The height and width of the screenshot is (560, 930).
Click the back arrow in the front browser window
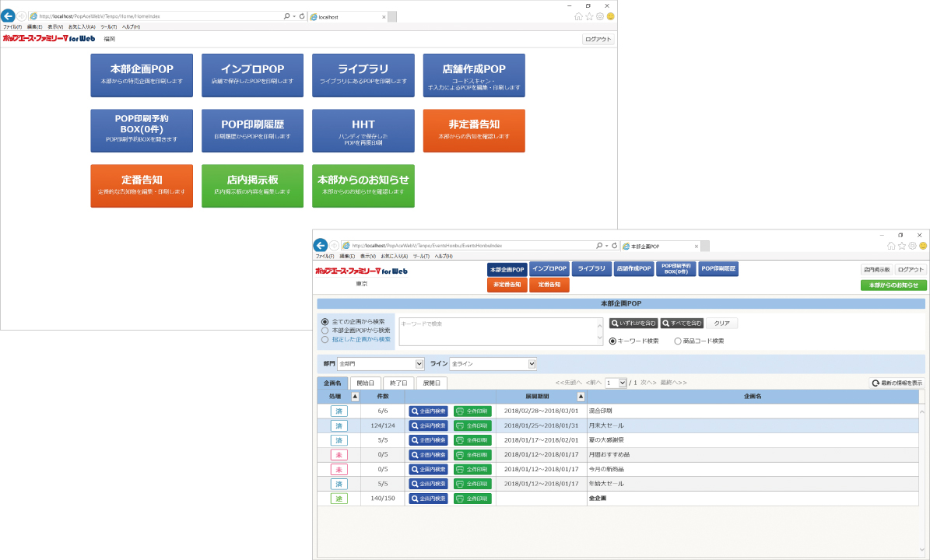[x=320, y=245]
